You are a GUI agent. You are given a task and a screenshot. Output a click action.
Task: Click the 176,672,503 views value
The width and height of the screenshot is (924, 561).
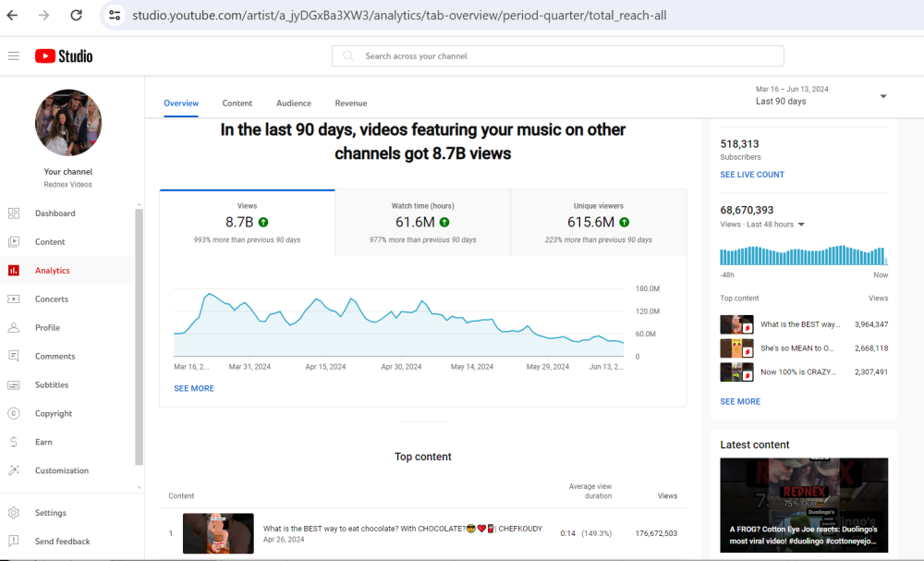coord(656,533)
